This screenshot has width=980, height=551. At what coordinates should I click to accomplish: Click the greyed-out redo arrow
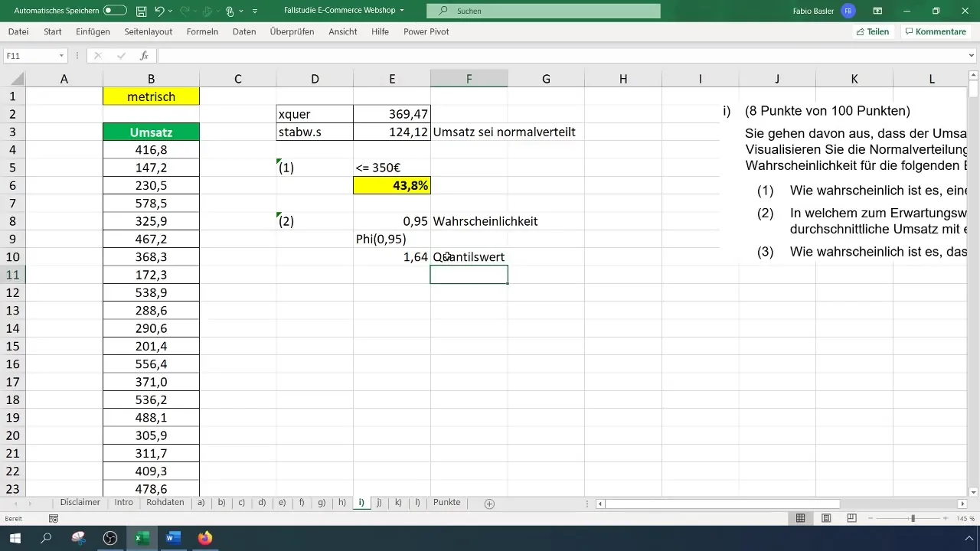coord(184,11)
